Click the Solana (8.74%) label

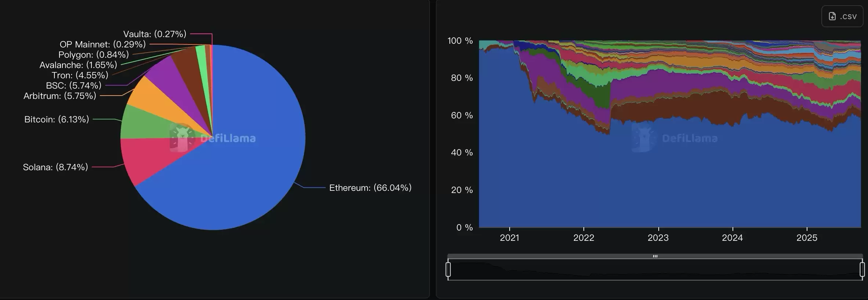[x=55, y=167]
